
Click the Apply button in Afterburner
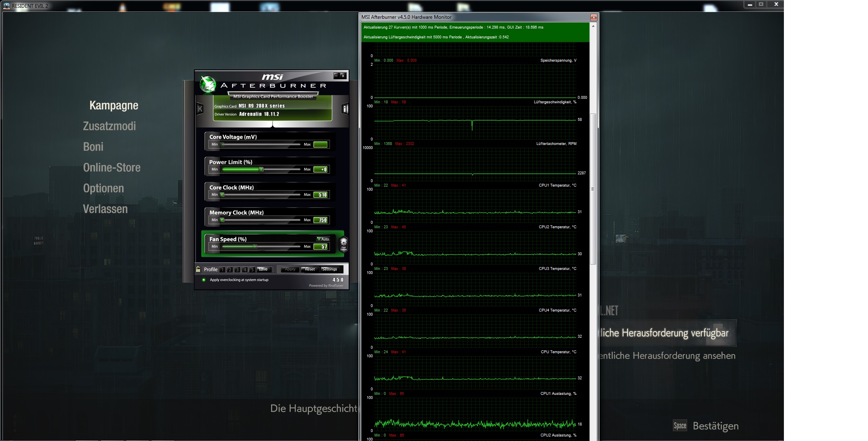pyautogui.click(x=290, y=269)
